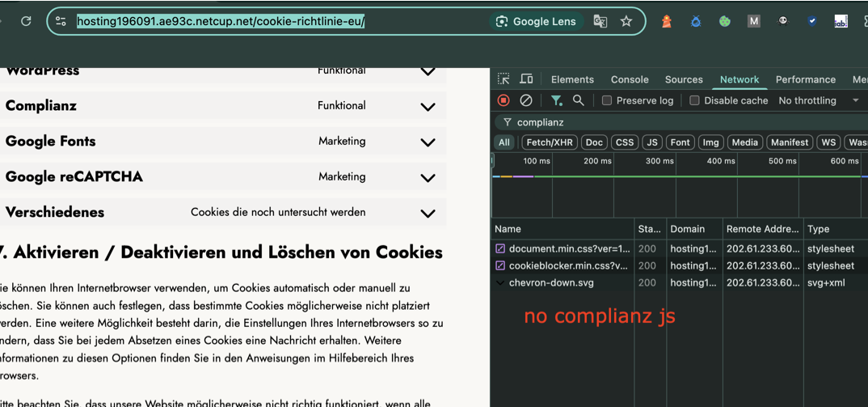Screen dimensions: 868x407
Task: Filter requests by Fetch/XHR
Action: (x=550, y=142)
